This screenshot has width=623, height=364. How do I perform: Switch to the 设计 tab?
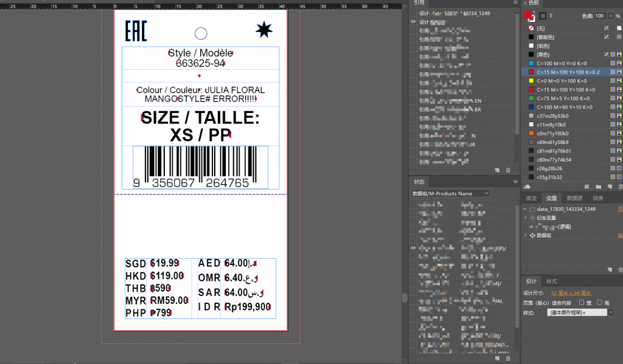pyautogui.click(x=531, y=281)
